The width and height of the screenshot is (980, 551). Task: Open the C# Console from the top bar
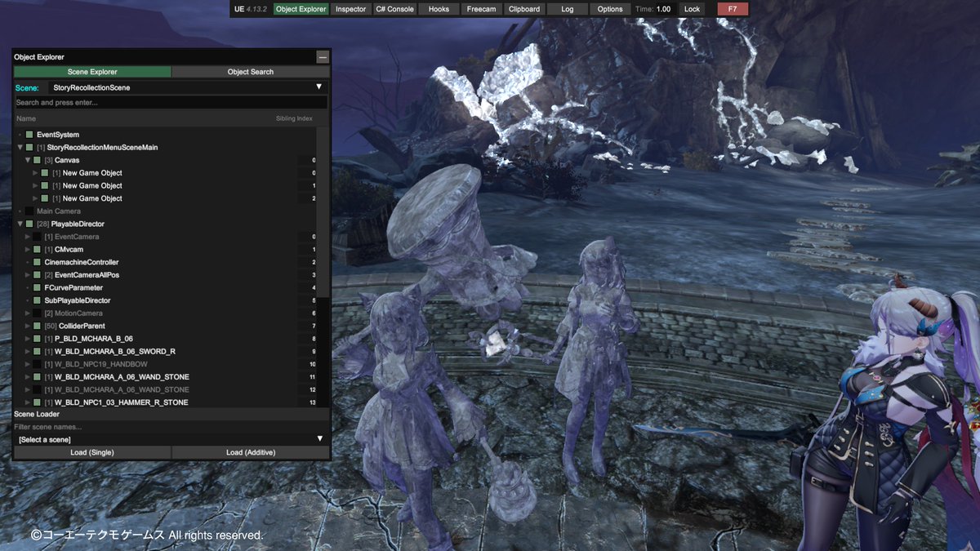pos(395,9)
